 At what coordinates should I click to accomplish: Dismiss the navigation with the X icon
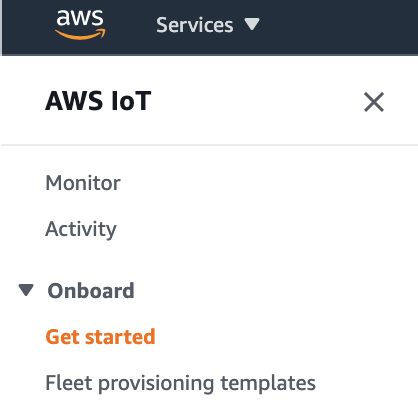coord(374,102)
